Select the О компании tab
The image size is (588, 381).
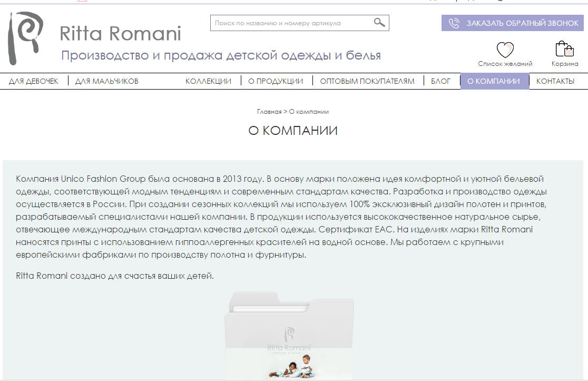[x=494, y=81]
